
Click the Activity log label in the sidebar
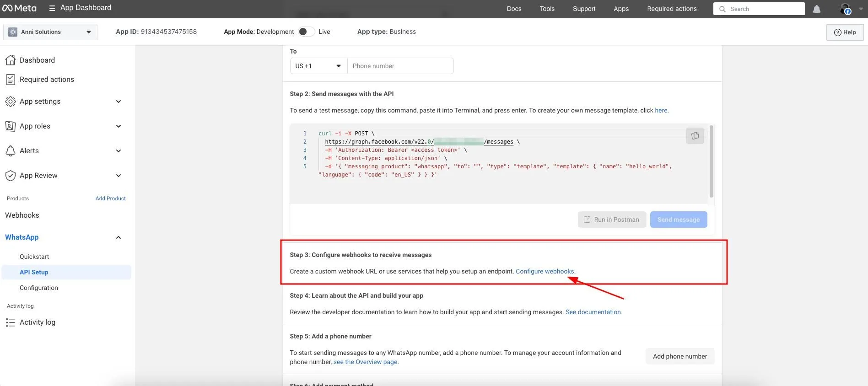point(38,322)
